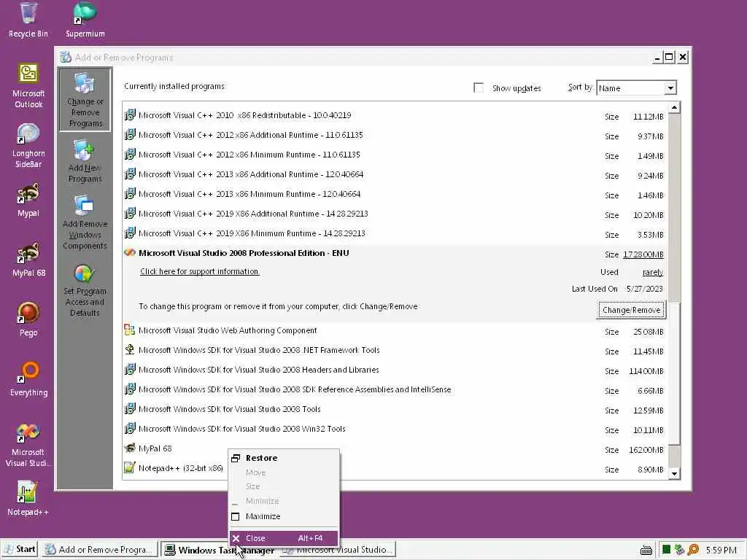Enable the Show updates checkbox
Image resolution: width=747 pixels, height=560 pixels.
(x=479, y=87)
